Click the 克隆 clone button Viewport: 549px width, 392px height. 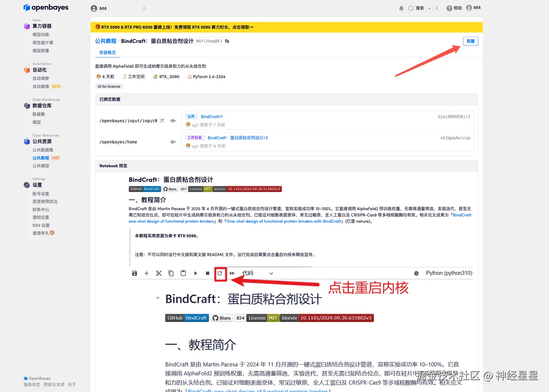tap(471, 41)
